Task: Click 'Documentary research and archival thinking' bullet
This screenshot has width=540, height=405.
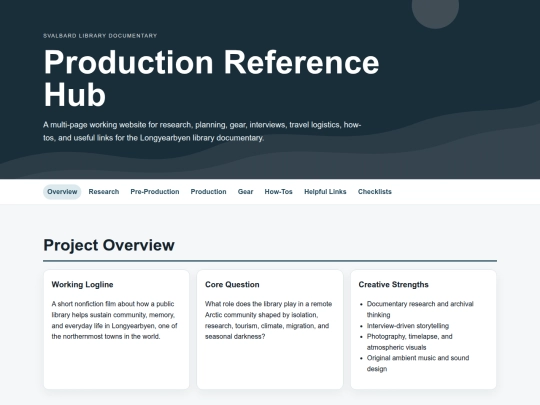Action: [x=420, y=309]
